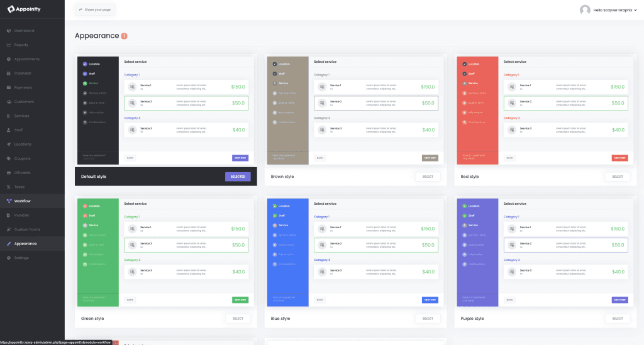Click the Selected button on Default style
Image resolution: width=644 pixels, height=345 pixels.
pos(238,177)
